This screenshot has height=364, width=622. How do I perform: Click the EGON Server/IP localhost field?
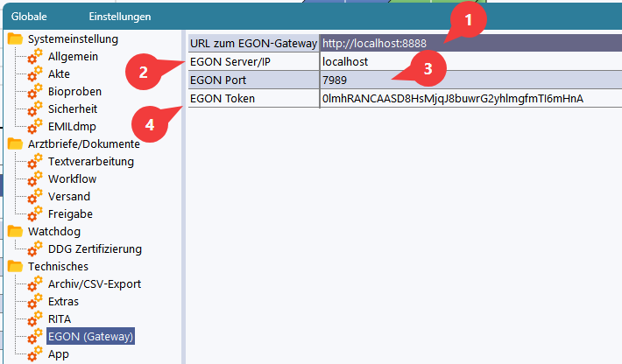coord(470,62)
